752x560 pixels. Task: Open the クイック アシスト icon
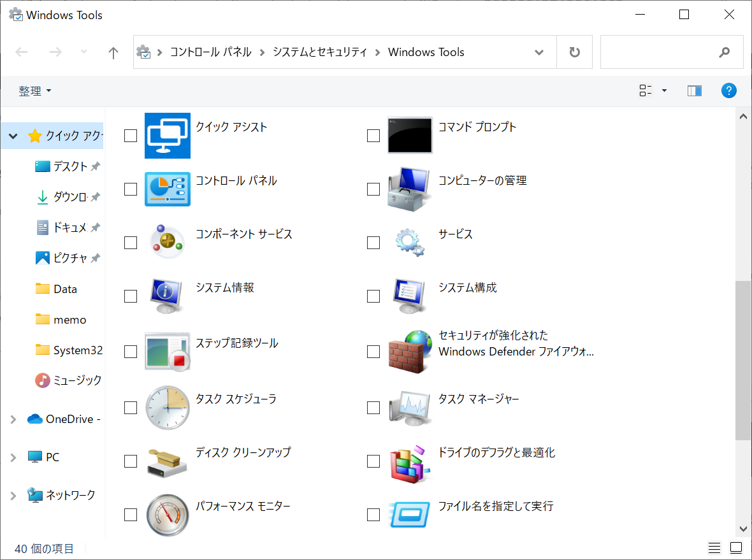tap(168, 136)
